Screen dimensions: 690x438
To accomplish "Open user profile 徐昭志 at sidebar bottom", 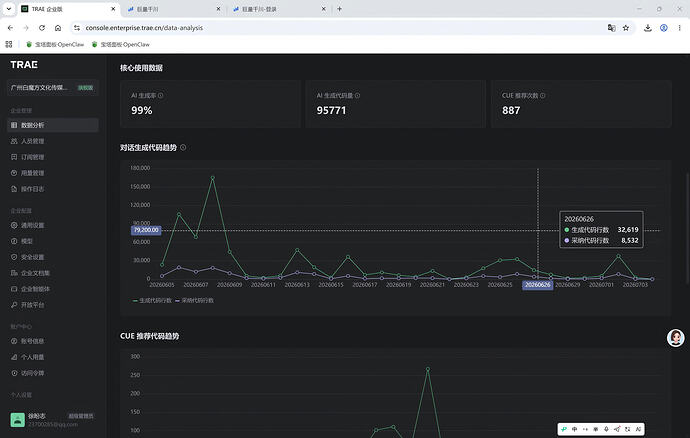I will pyautogui.click(x=53, y=420).
